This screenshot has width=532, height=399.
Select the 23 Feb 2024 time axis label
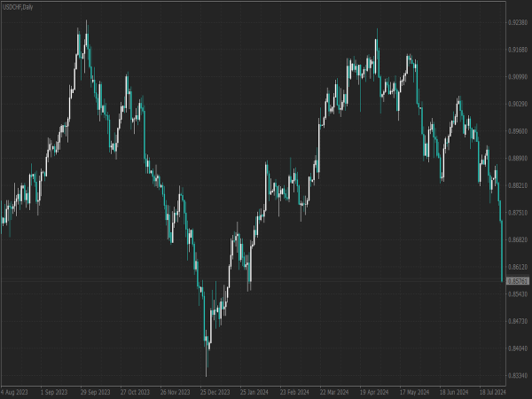[x=294, y=392]
